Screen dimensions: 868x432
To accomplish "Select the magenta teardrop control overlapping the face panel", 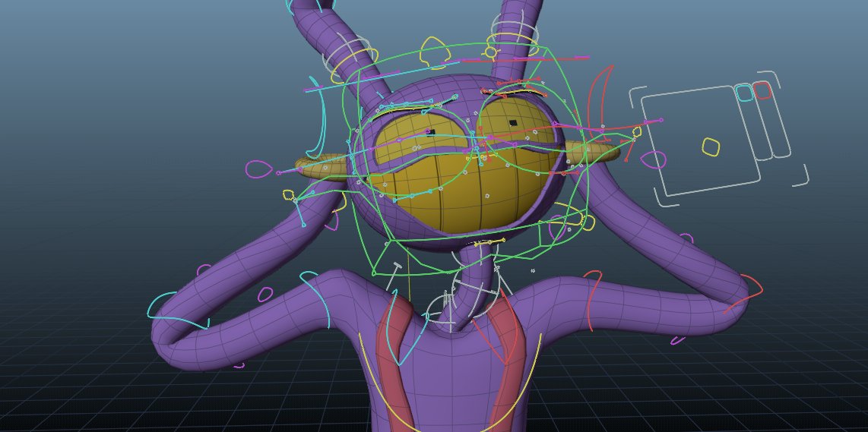I will 653,160.
